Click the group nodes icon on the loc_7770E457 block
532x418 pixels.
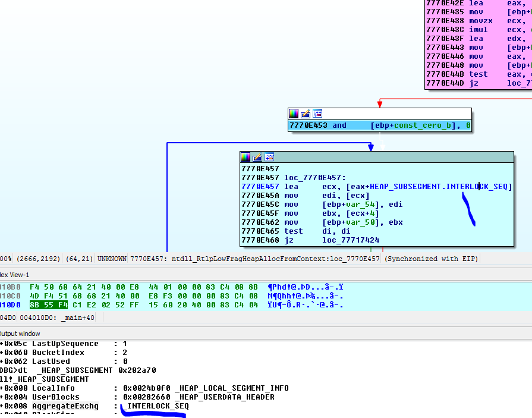point(269,157)
